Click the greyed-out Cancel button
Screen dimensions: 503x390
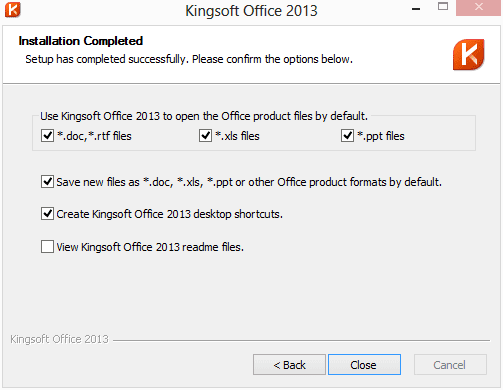point(450,365)
